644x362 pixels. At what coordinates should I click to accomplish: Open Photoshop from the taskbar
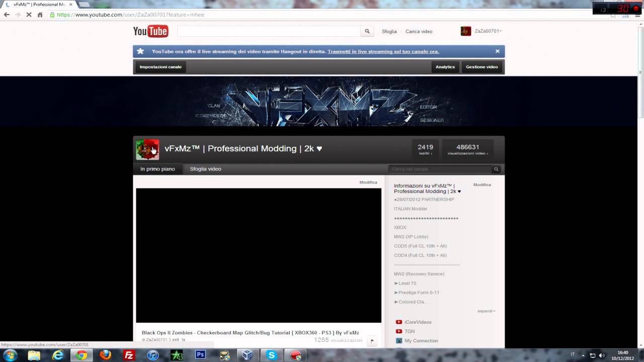200,355
